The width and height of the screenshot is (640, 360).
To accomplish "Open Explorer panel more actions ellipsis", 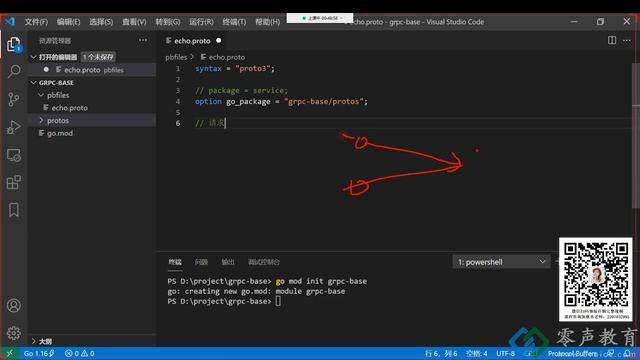I will pos(143,40).
